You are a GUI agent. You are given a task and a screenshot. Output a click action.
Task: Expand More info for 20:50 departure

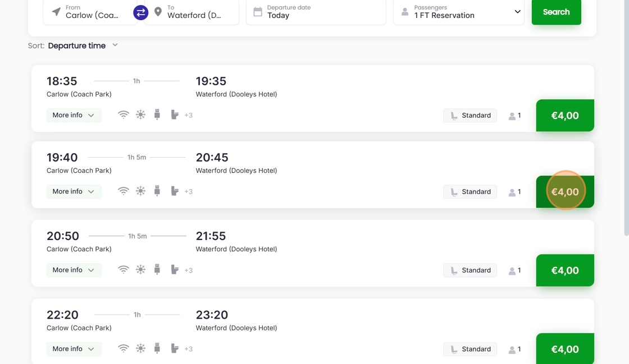(74, 270)
